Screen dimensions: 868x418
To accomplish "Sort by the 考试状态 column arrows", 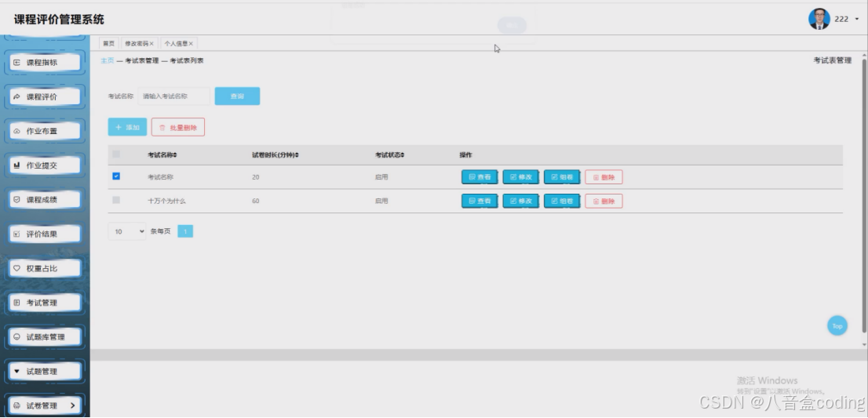I will 403,155.
